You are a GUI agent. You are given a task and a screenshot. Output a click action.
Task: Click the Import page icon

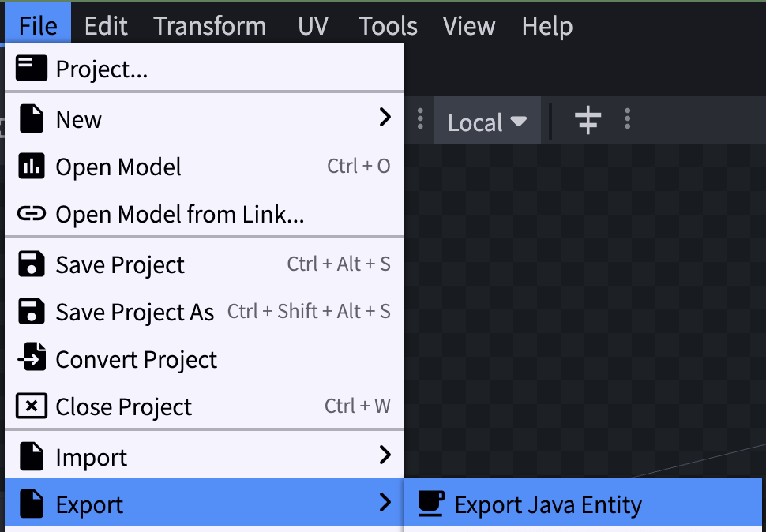coord(32,456)
